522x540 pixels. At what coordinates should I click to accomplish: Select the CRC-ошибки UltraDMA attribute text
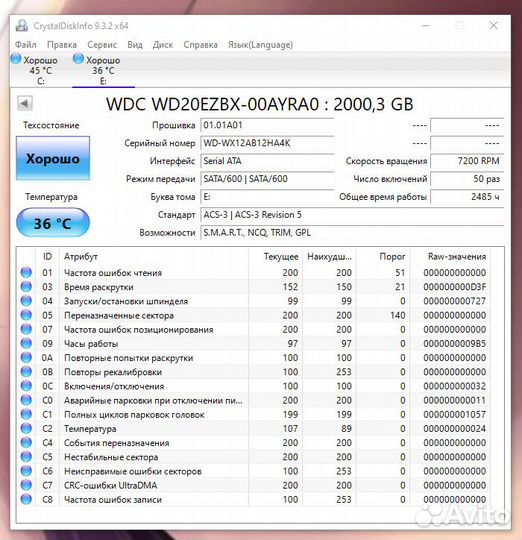pos(111,485)
